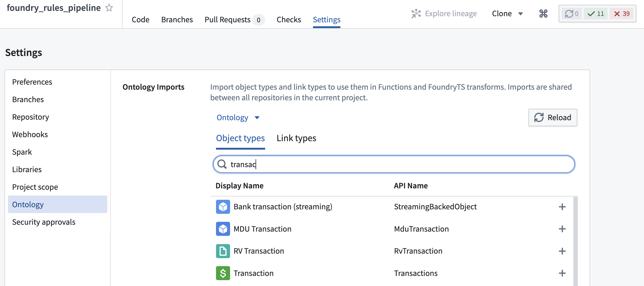Expand the Ontology selector dropdown

[x=238, y=118]
